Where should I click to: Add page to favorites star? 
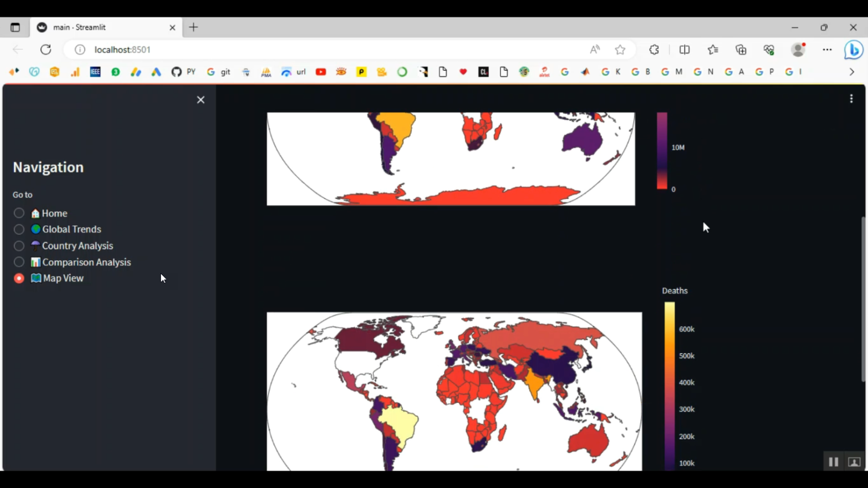pyautogui.click(x=620, y=50)
